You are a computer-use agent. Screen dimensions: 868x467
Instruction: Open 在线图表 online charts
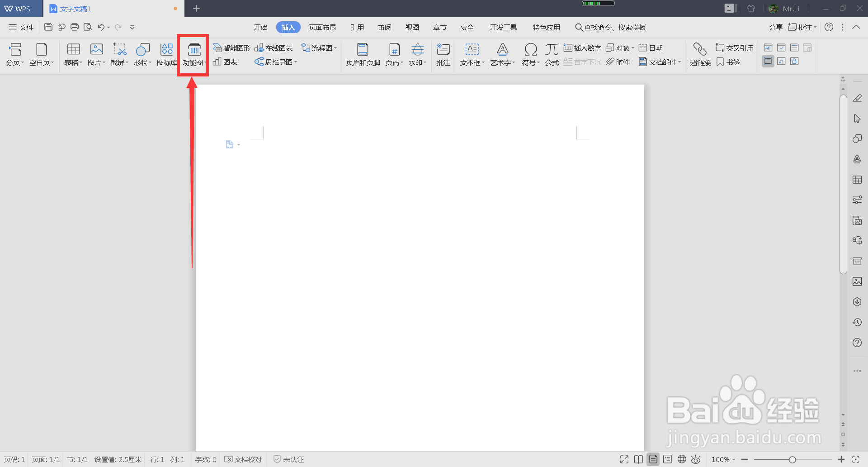coord(274,48)
